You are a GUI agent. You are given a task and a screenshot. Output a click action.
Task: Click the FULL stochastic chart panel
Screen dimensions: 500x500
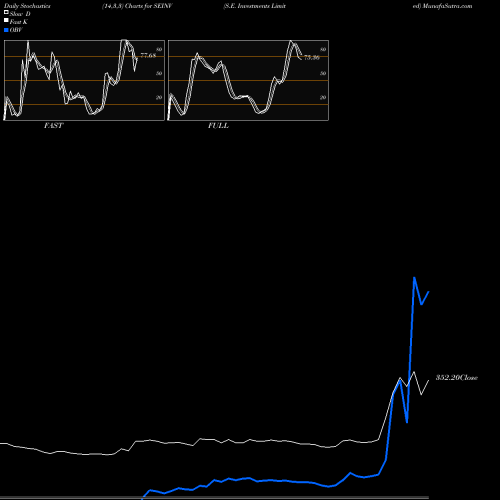click(248, 80)
